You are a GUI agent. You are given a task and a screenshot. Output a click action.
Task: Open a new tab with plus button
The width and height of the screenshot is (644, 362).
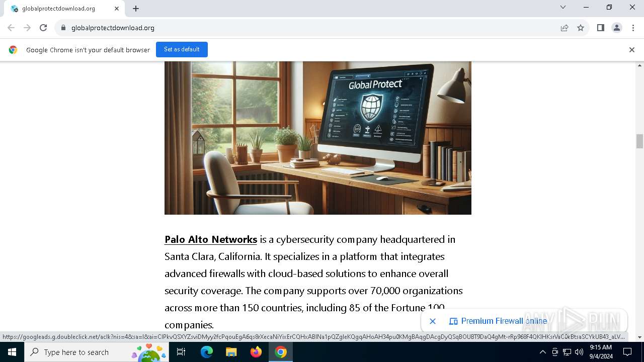[136, 9]
